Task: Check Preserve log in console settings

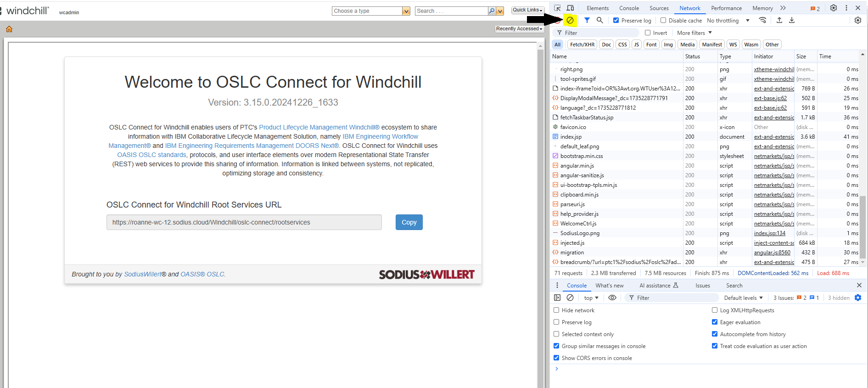Action: pos(556,322)
